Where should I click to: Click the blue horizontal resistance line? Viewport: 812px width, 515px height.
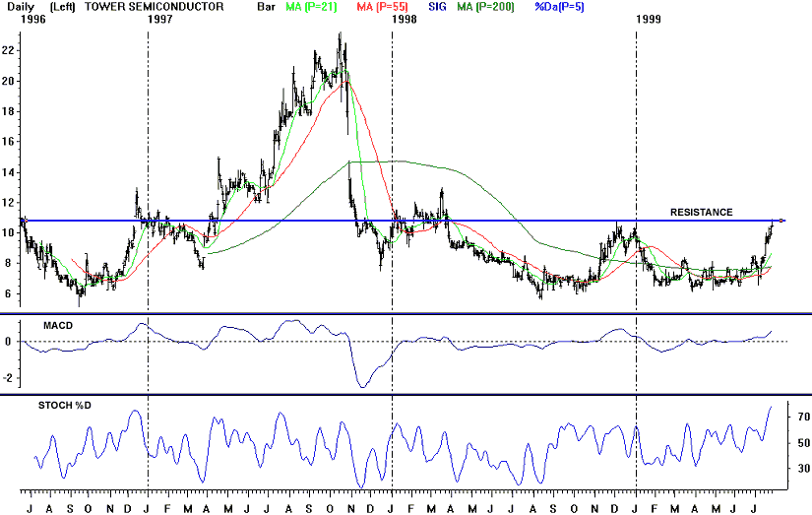[x=402, y=221]
